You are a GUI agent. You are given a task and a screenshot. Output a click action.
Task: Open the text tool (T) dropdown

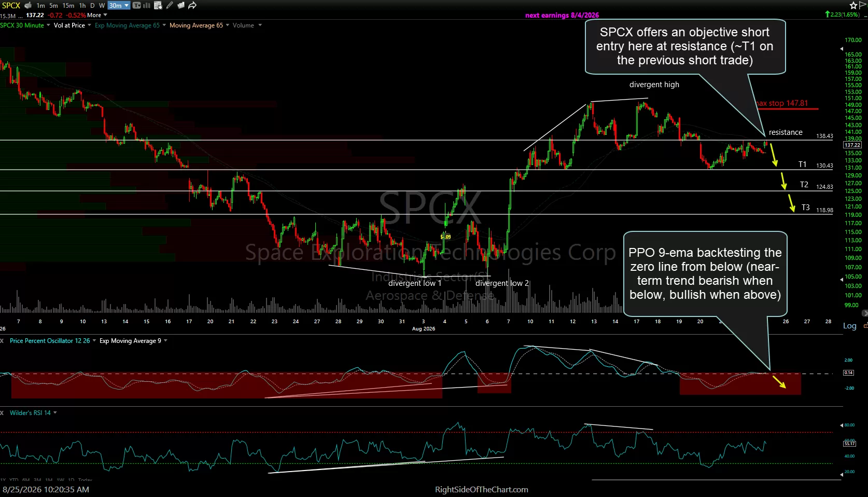click(x=137, y=6)
